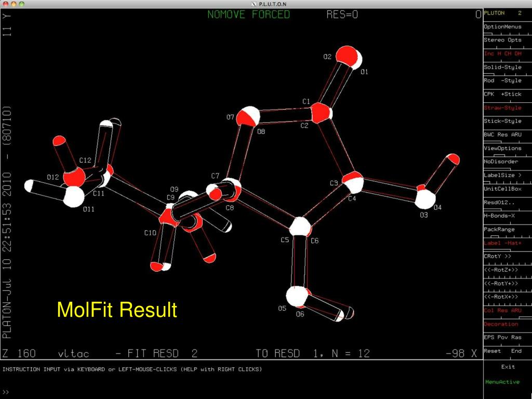This screenshot has height=399, width=532.
Task: Choose the CPK +Stick display style
Action: tap(502, 94)
